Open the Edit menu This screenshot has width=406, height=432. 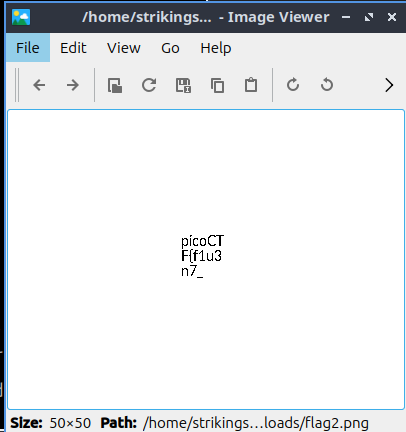[x=73, y=48]
